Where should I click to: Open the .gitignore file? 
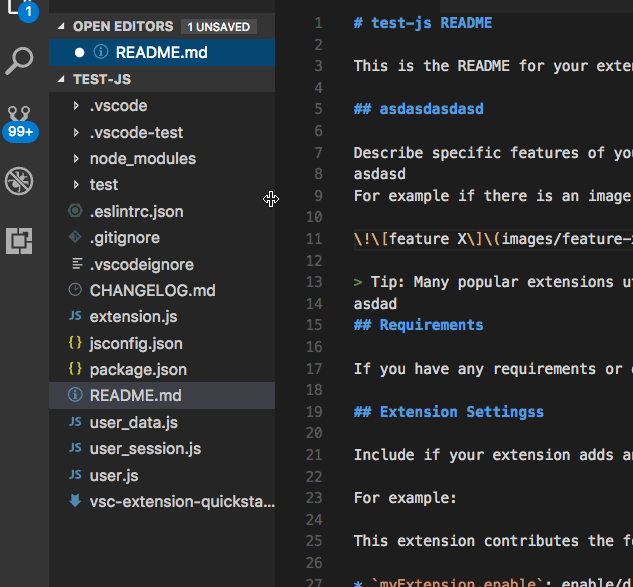point(162,238)
